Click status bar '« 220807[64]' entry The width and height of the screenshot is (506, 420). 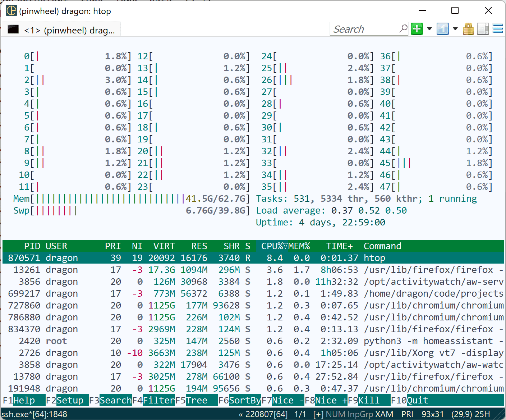tap(263, 414)
